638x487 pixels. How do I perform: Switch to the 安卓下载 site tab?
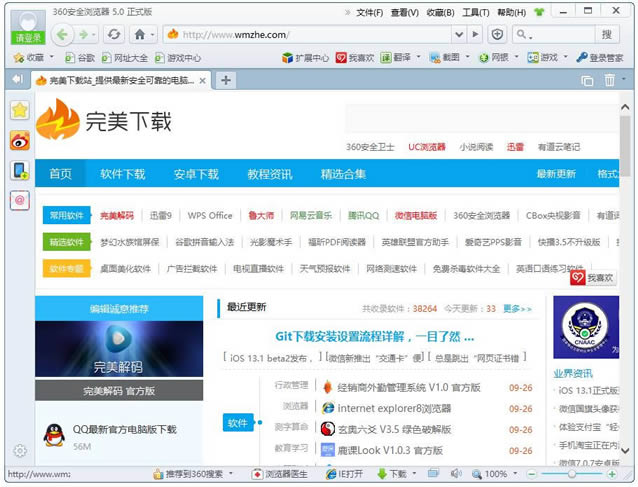[x=196, y=174]
